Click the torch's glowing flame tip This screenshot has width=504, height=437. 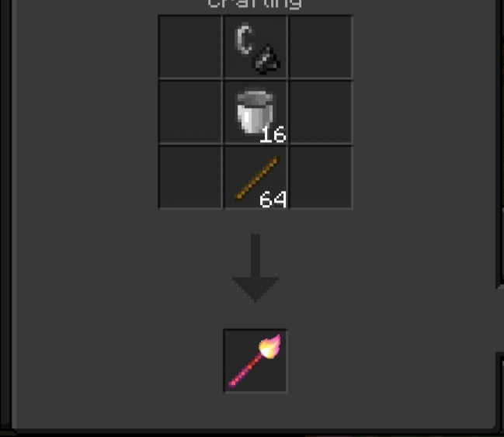270,346
